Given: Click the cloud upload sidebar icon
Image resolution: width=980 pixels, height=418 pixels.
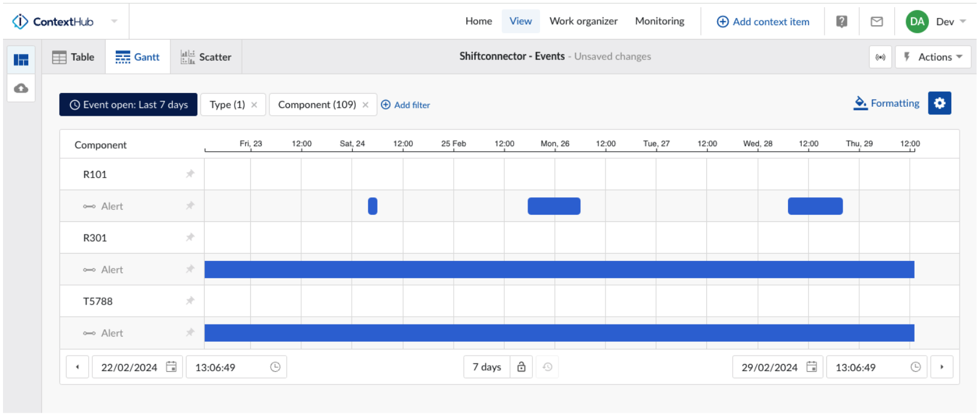Looking at the screenshot, I should coord(21,88).
